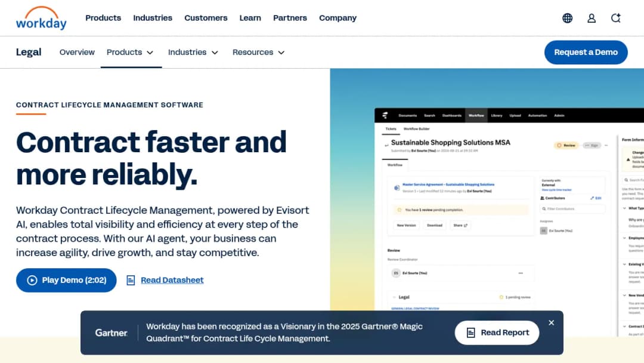Open the user account sign-in icon
Image resolution: width=644 pixels, height=363 pixels.
592,18
